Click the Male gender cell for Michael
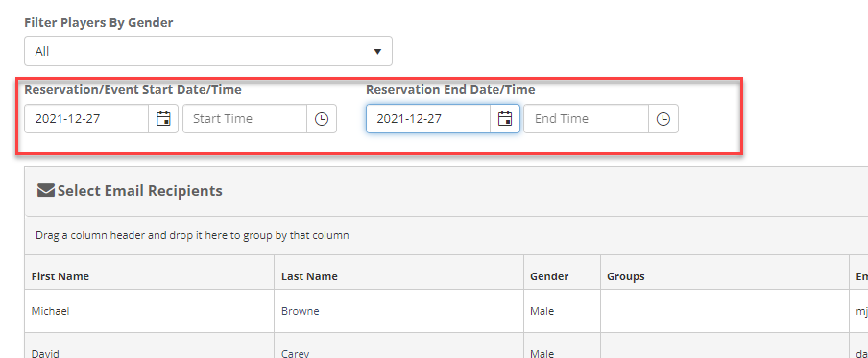 562,311
